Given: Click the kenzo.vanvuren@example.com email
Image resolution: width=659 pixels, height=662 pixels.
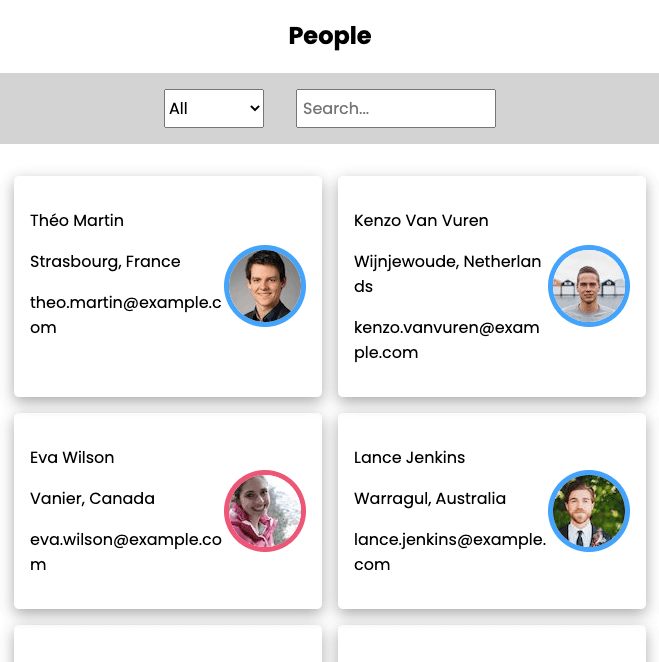Looking at the screenshot, I should tap(447, 340).
